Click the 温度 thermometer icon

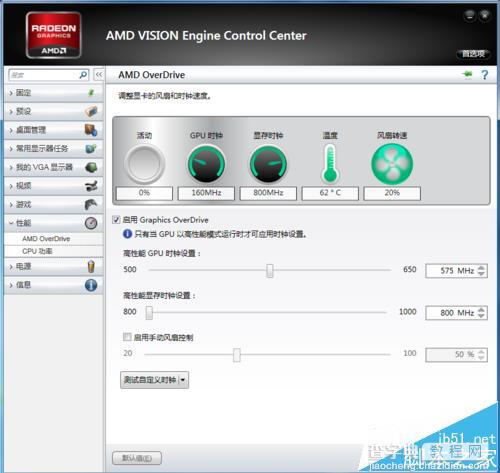[x=330, y=163]
